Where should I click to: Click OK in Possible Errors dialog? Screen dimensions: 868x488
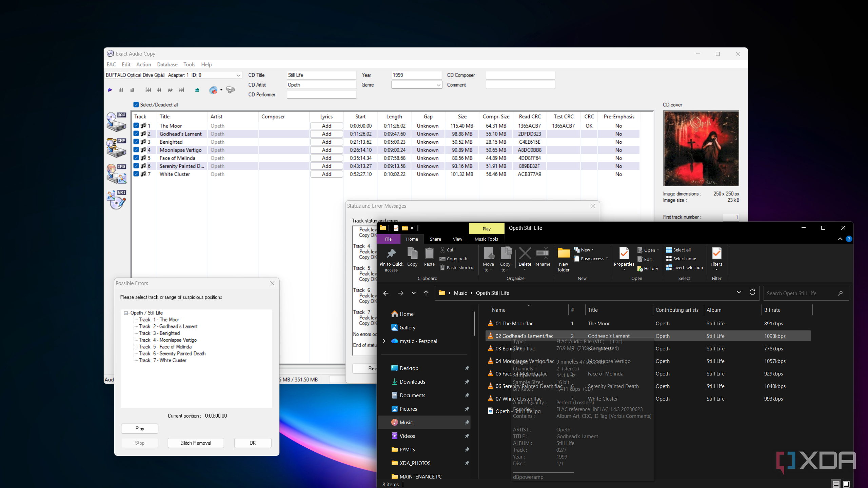pyautogui.click(x=253, y=443)
